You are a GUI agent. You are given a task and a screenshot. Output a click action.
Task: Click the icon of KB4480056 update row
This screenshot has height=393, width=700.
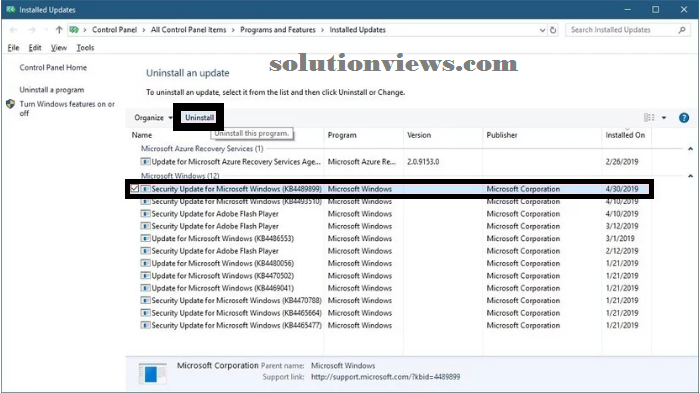coord(145,263)
